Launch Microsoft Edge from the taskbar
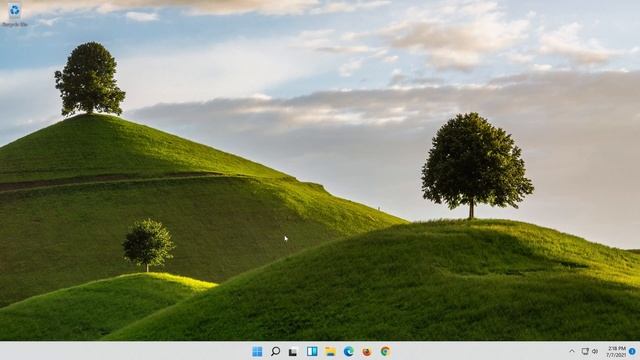The image size is (640, 360). coord(349,351)
